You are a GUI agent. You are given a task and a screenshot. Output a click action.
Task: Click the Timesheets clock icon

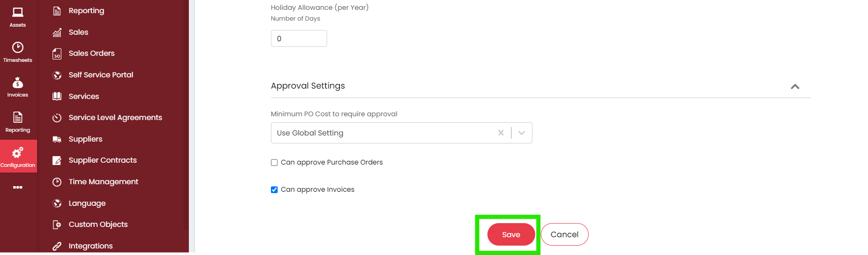(x=18, y=47)
